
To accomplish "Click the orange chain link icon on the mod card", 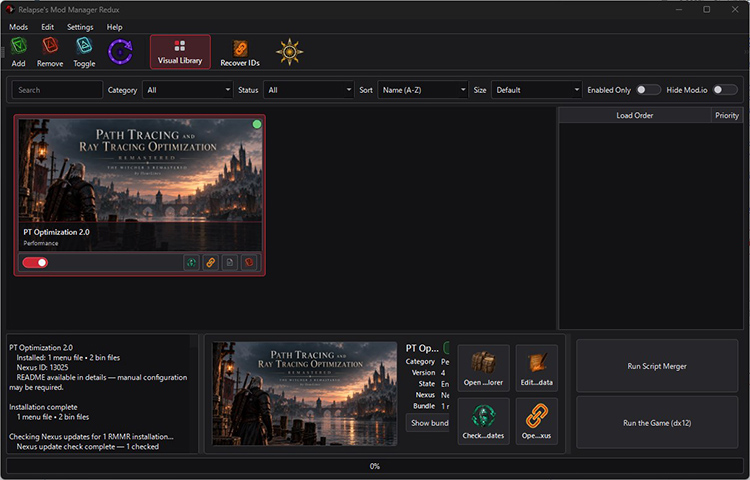I will point(210,262).
